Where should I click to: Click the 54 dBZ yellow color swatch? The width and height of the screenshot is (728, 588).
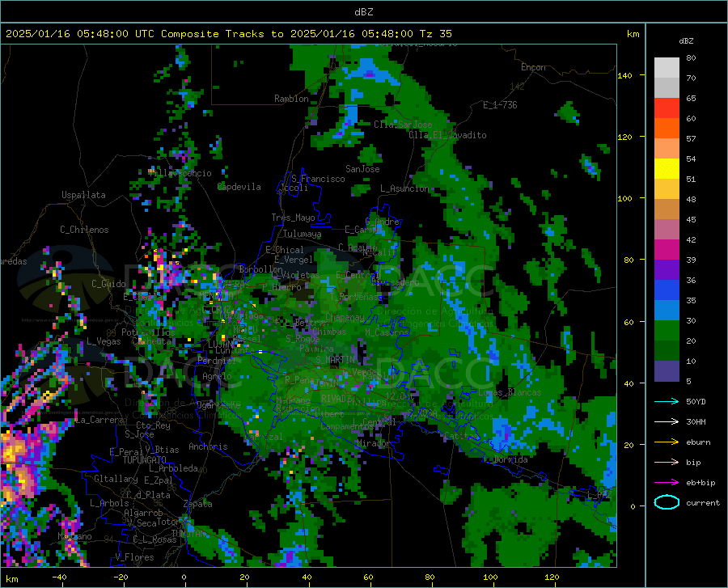click(667, 169)
